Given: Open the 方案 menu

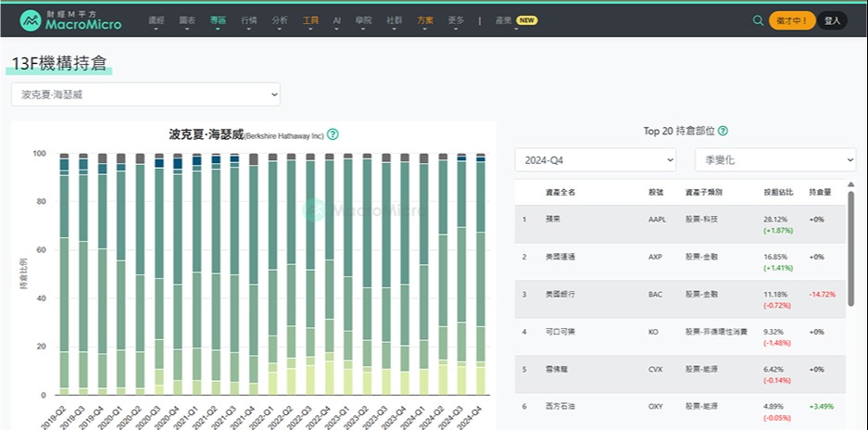Looking at the screenshot, I should pyautogui.click(x=425, y=20).
